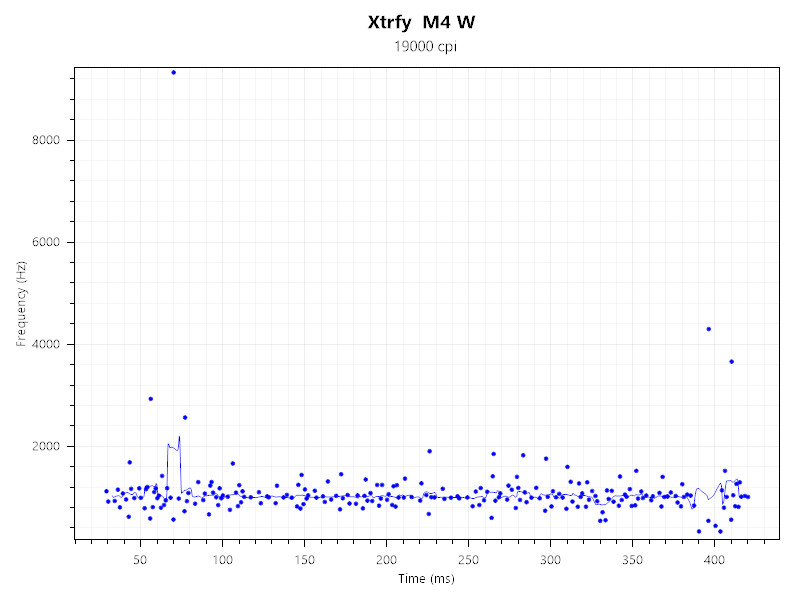Select the 250 ms x-axis tick label
This screenshot has width=800, height=600.
click(x=468, y=561)
